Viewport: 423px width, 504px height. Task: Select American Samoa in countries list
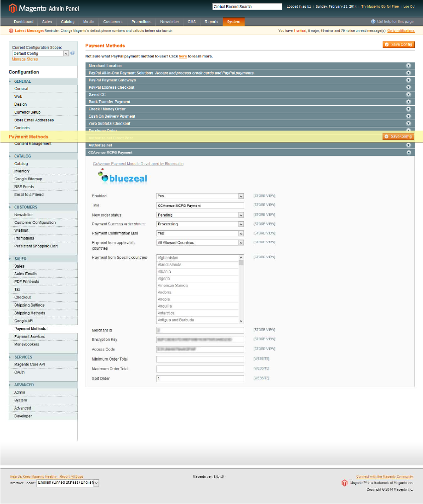[198, 286]
